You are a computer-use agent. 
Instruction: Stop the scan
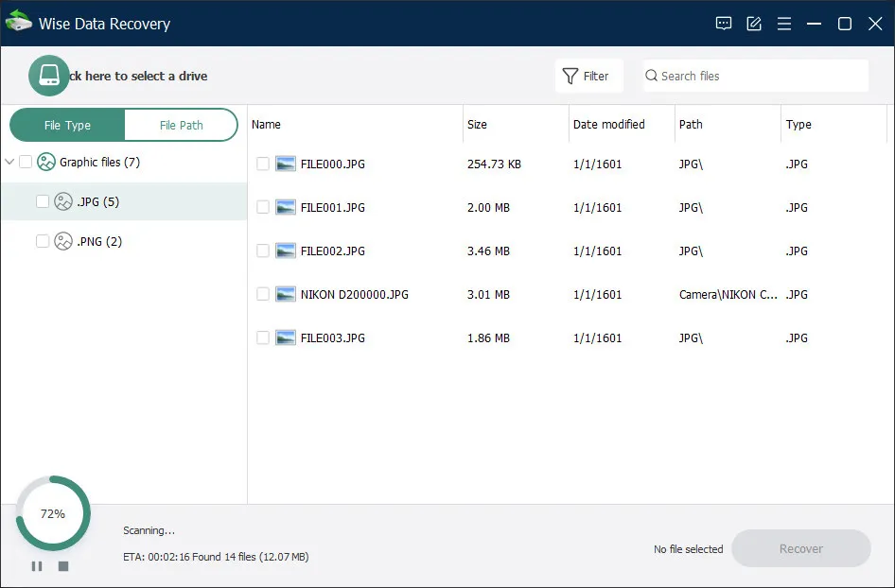(x=63, y=566)
